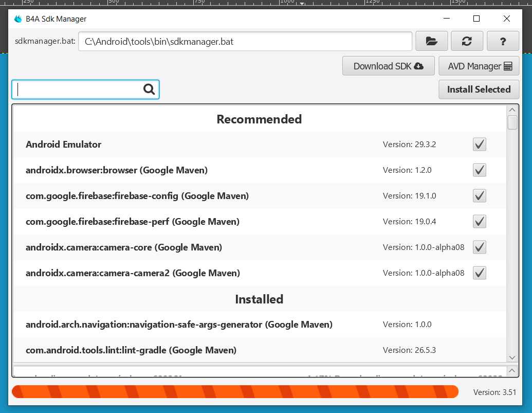Image resolution: width=532 pixels, height=413 pixels.
Task: Open the folder browse icon for sdkmanager.bat
Action: [432, 41]
